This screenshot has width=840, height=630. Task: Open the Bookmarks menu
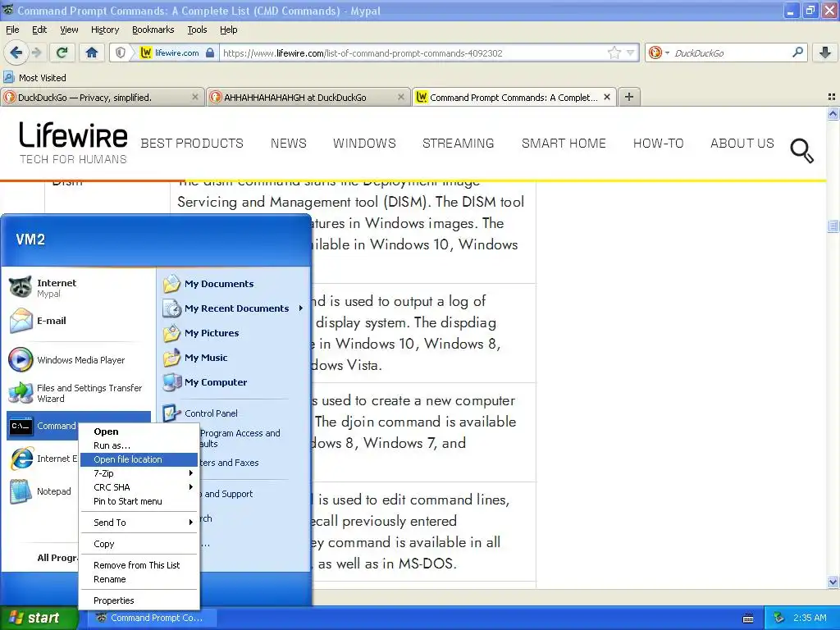point(153,30)
